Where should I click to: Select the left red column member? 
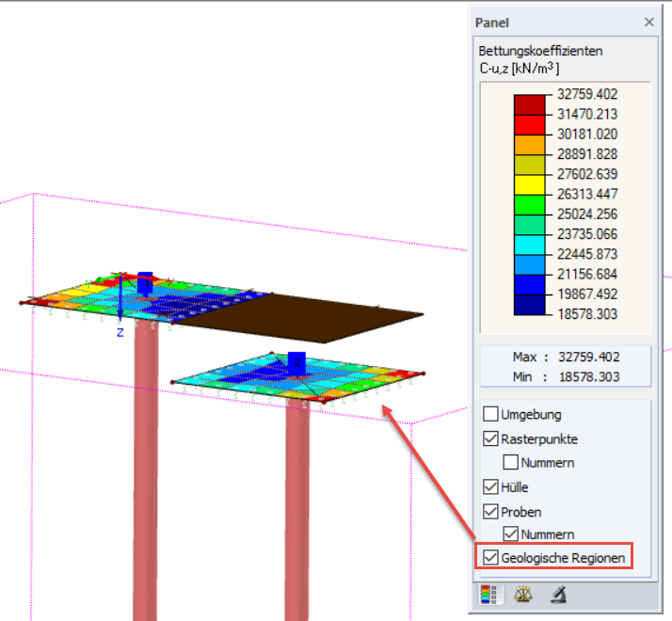(145, 471)
